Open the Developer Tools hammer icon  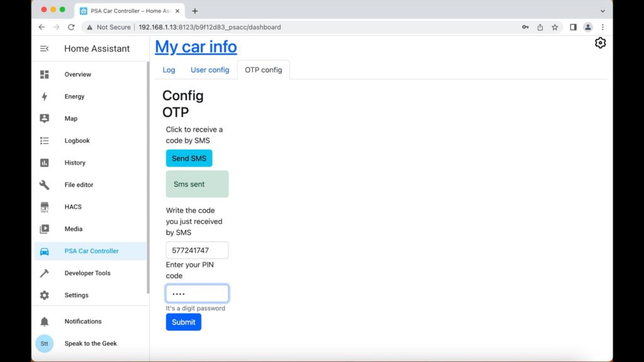(x=45, y=273)
